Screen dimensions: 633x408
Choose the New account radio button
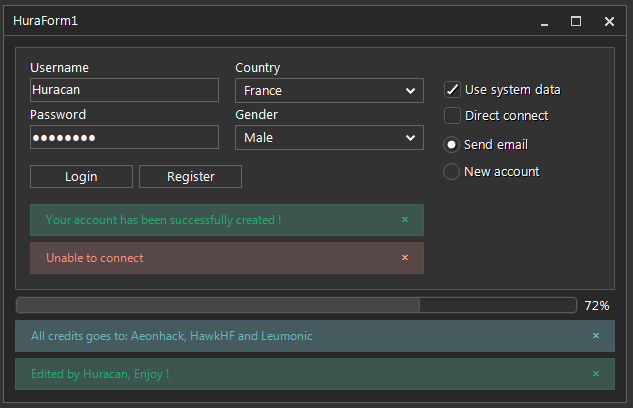(452, 172)
